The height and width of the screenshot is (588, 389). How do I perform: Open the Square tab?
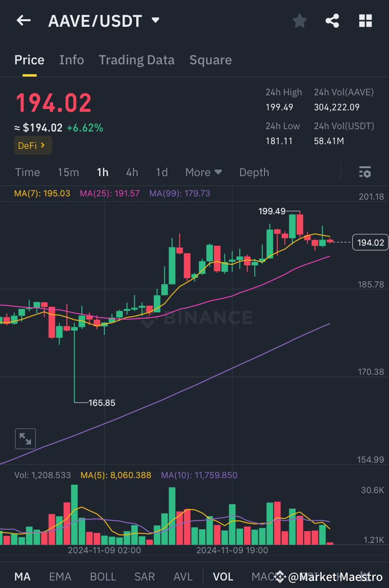pyautogui.click(x=210, y=60)
